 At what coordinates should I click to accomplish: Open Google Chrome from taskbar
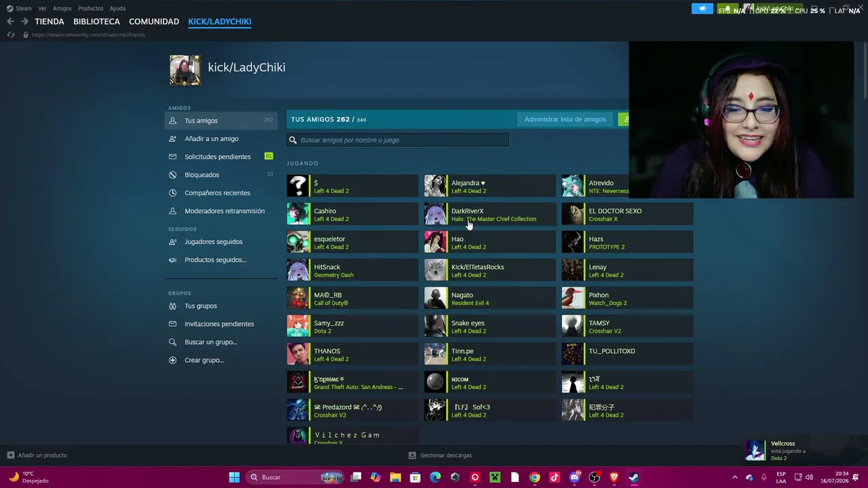point(535,477)
